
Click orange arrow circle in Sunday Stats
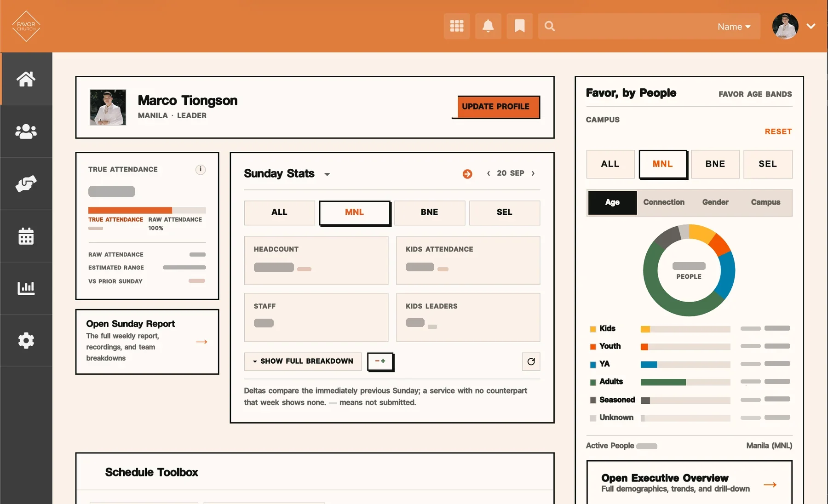pyautogui.click(x=467, y=174)
